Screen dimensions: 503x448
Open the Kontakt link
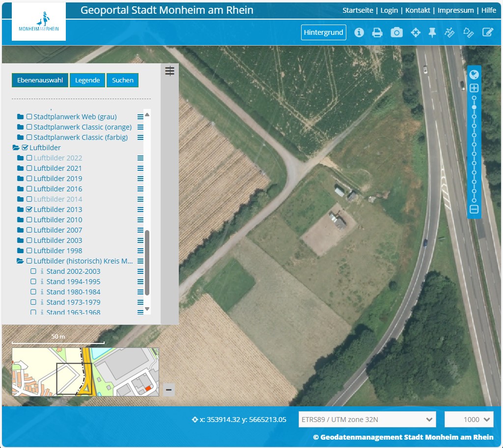tap(418, 10)
